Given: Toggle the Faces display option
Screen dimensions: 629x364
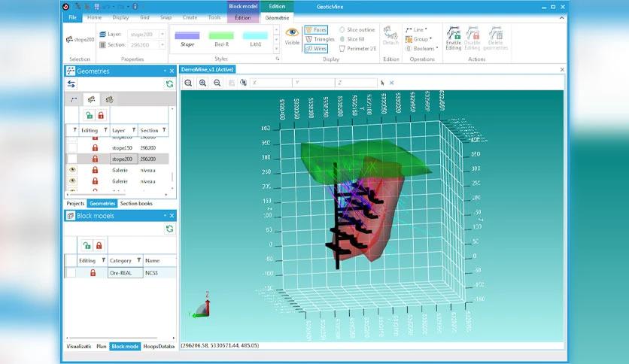Looking at the screenshot, I should click(316, 29).
